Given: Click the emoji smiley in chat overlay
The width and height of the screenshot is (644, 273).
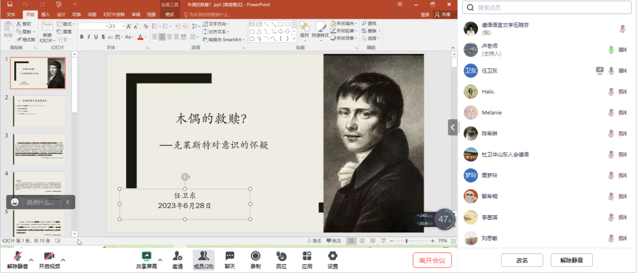Looking at the screenshot, I should tap(15, 202).
